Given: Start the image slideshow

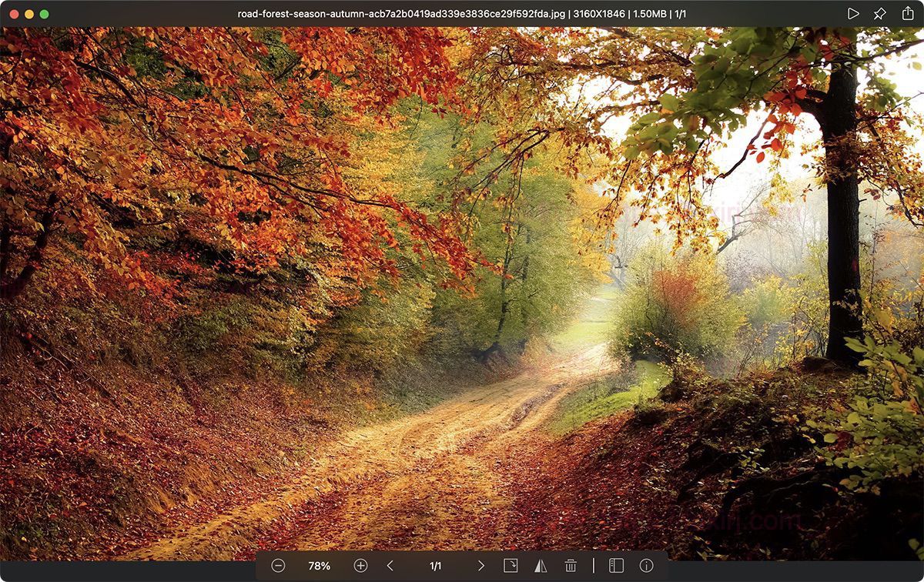Looking at the screenshot, I should 852,13.
